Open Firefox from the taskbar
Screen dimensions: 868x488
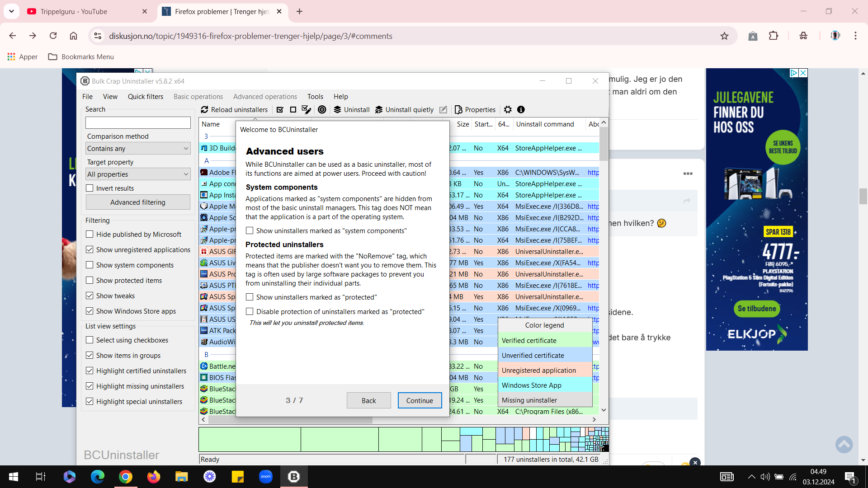pyautogui.click(x=154, y=477)
